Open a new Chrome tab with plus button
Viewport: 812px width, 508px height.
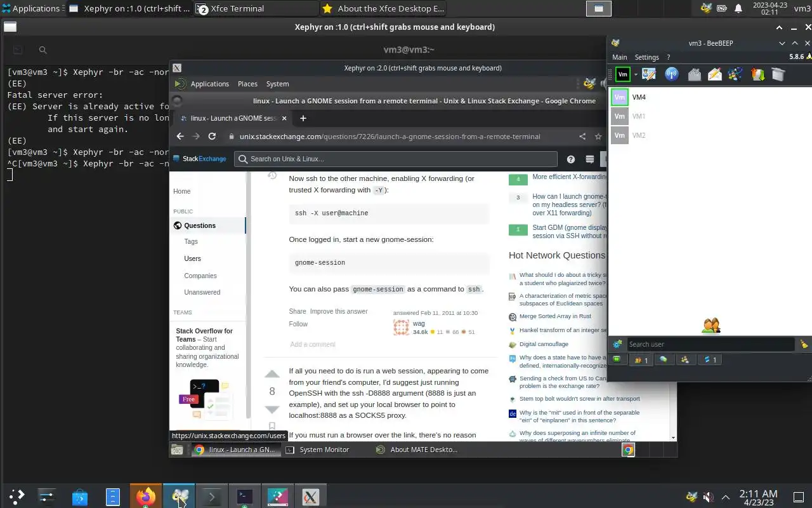click(x=303, y=118)
